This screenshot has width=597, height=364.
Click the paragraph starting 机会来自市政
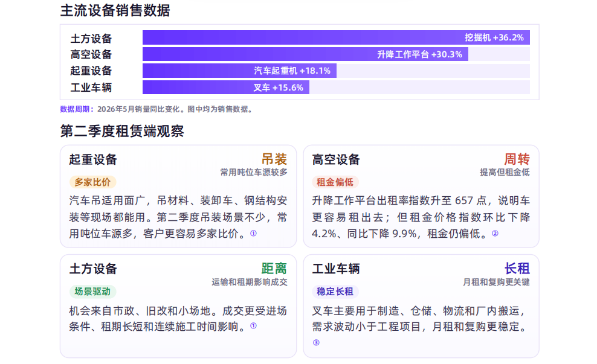pyautogui.click(x=178, y=319)
